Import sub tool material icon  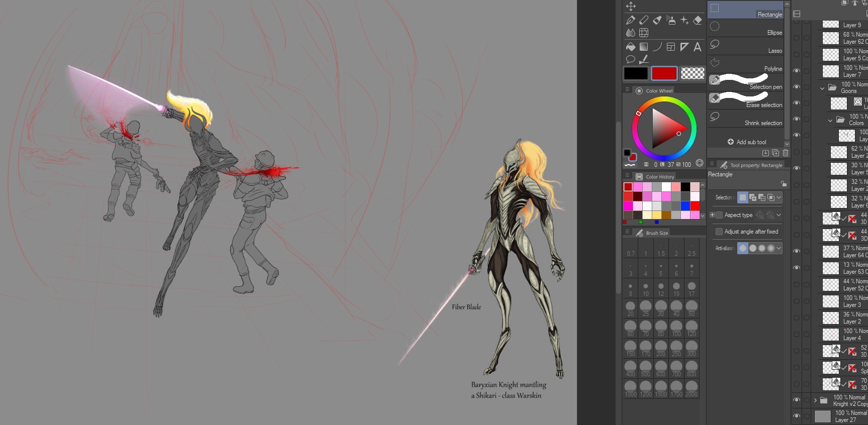pyautogui.click(x=765, y=153)
